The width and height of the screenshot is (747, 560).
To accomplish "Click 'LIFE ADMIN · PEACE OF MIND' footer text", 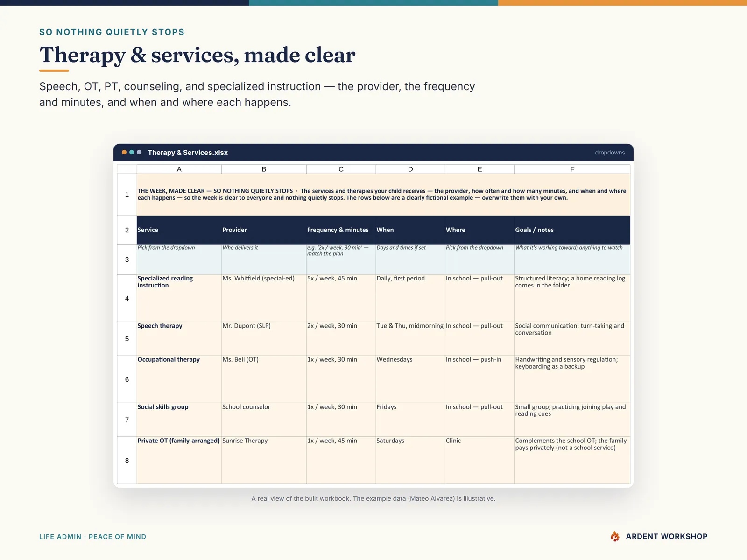I will point(92,537).
